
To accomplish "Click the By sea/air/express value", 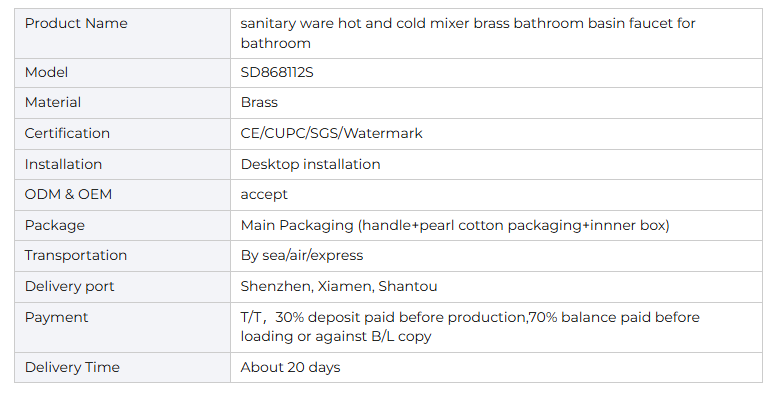I will (x=302, y=256).
